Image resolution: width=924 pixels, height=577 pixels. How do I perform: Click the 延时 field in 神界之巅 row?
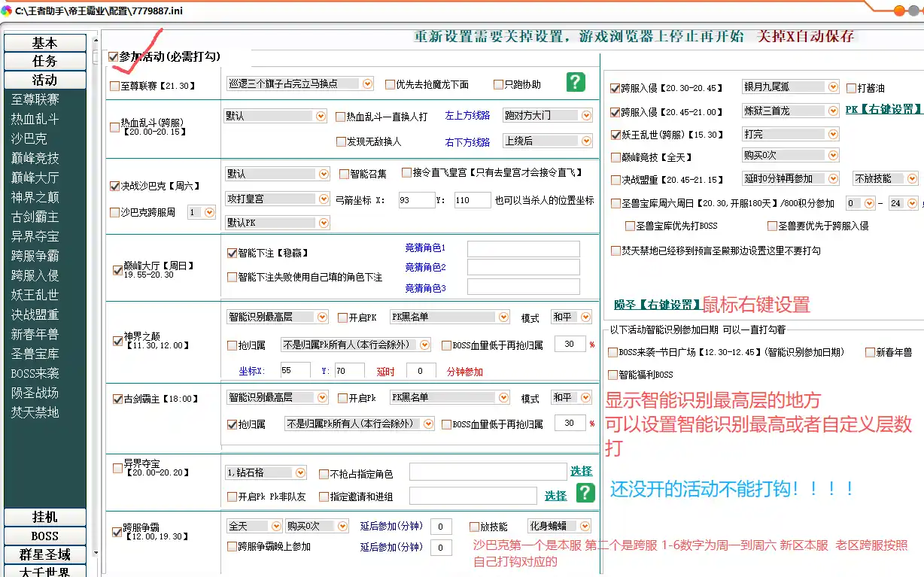(421, 371)
